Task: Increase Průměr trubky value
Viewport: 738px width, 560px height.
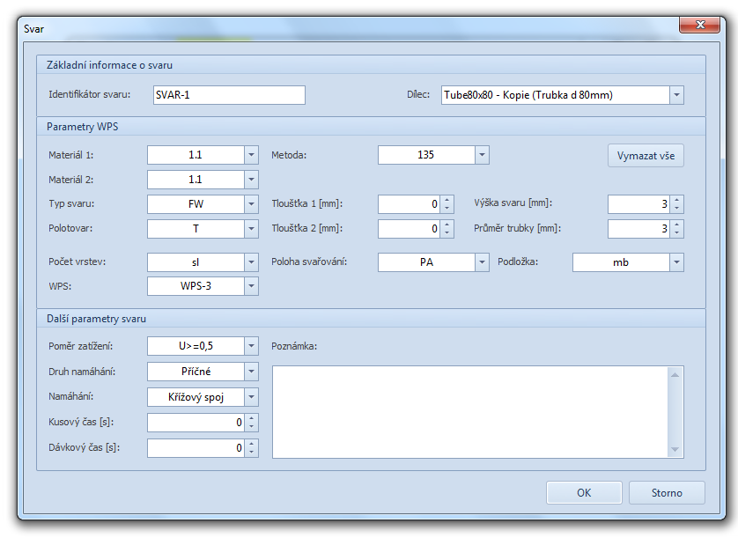Action: coord(677,225)
